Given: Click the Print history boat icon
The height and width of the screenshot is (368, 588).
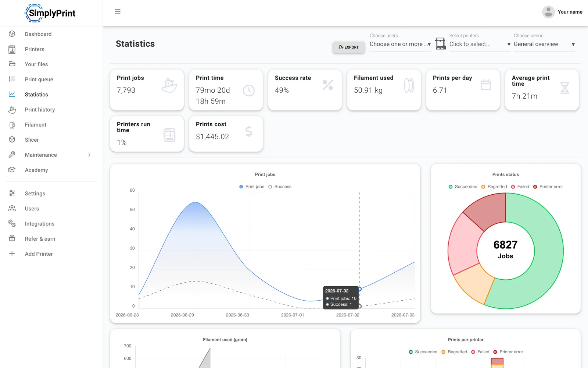Looking at the screenshot, I should (12, 109).
